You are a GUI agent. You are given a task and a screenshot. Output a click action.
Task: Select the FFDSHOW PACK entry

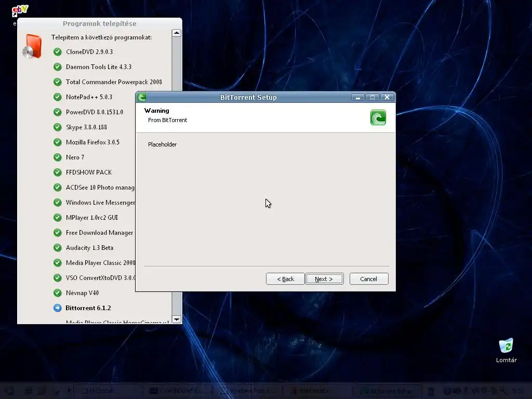(x=89, y=172)
